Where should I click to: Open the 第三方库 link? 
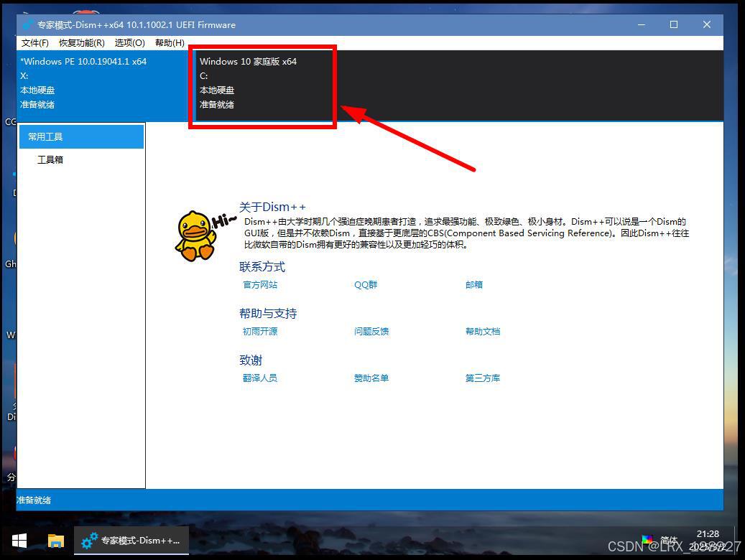coord(483,378)
